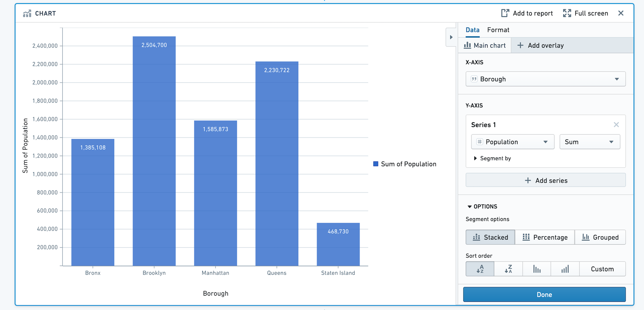Click the Staten Island bar
The height and width of the screenshot is (310, 644).
click(x=338, y=244)
